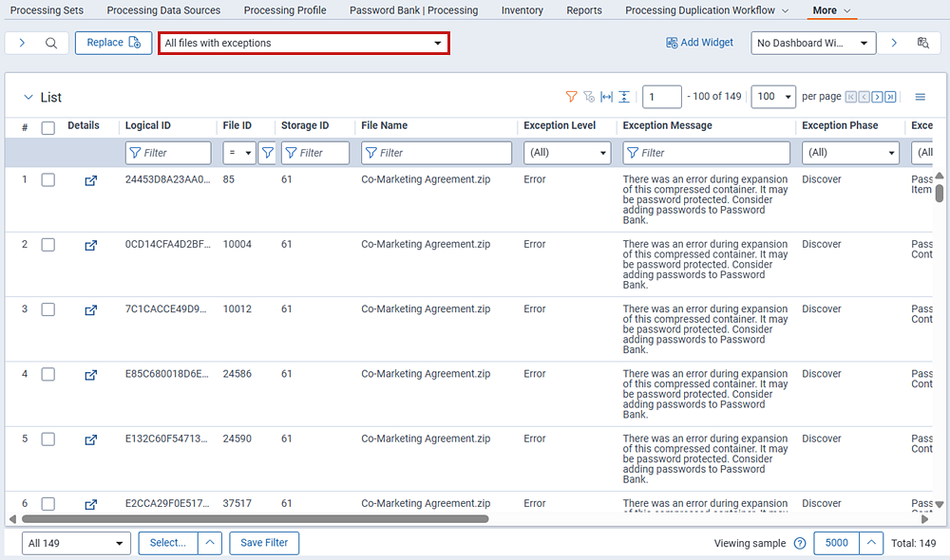Open Processing Duplication Workflow tab menu
The height and width of the screenshot is (560, 950).
click(707, 10)
